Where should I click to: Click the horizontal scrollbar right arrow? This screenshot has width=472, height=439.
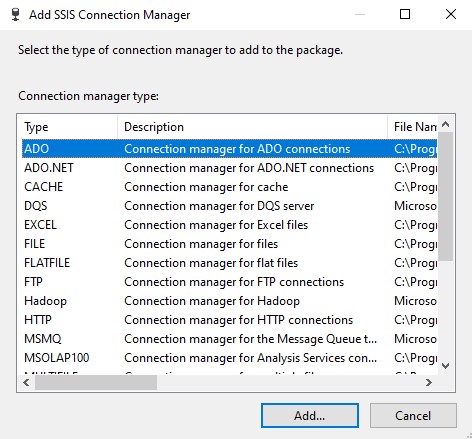tap(429, 382)
